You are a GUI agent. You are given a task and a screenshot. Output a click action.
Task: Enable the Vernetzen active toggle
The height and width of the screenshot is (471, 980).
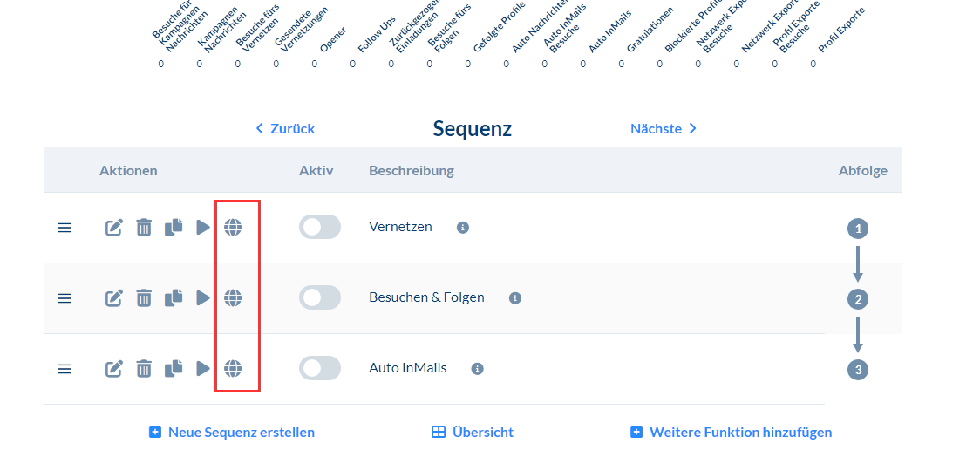coord(320,228)
